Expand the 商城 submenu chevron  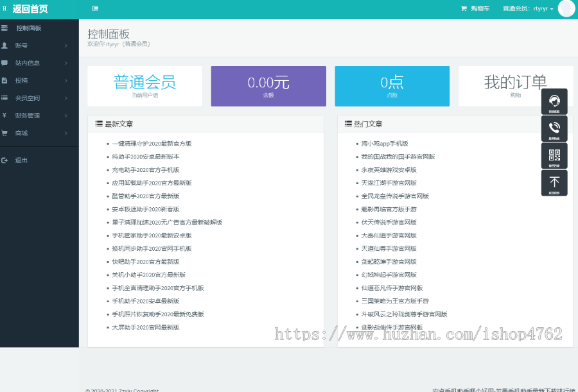[66, 133]
